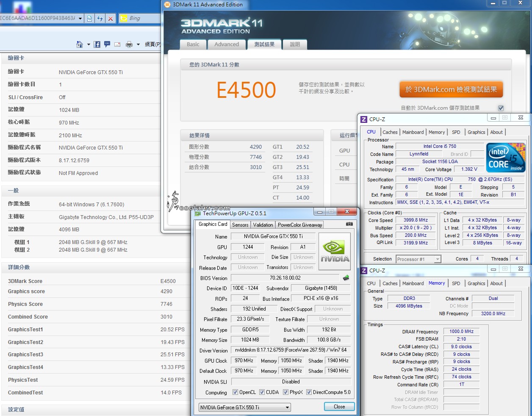Click the GPU-Z BIOS save chip icon
The height and width of the screenshot is (416, 532).
coord(346,278)
